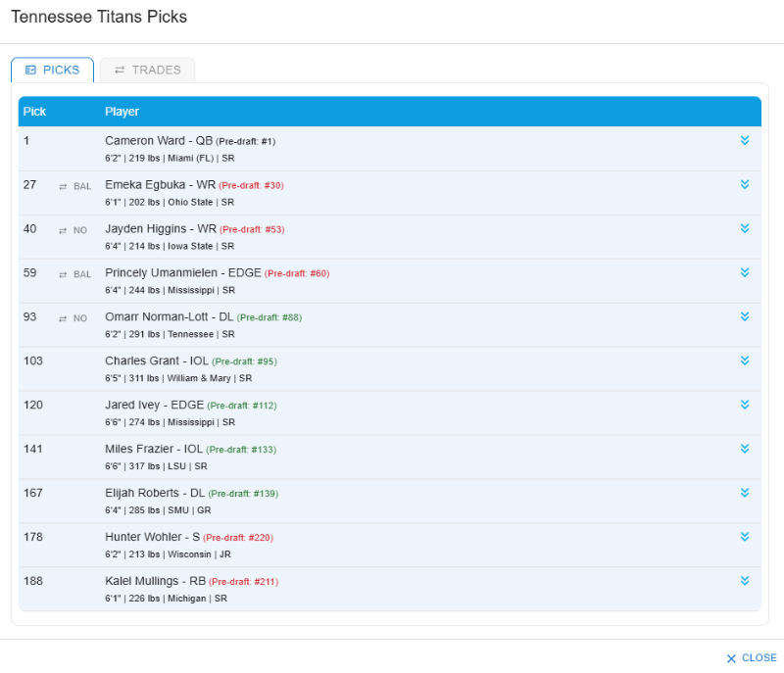Show details for Elijah Roberts

(x=745, y=493)
